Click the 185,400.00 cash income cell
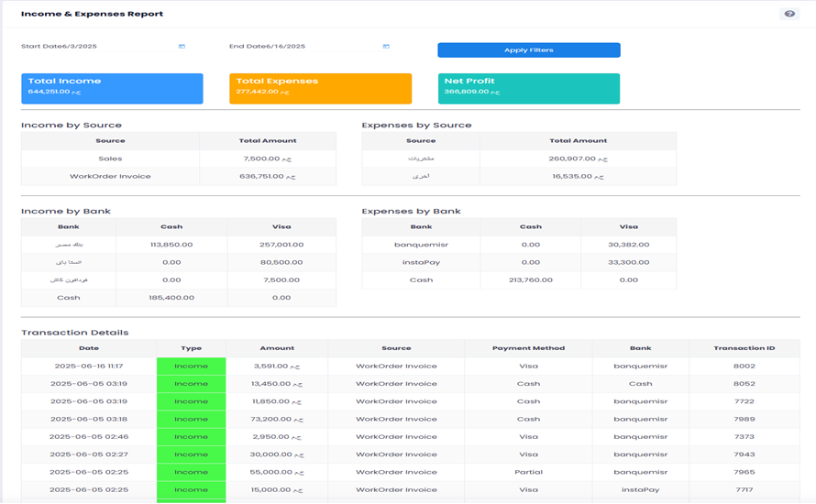This screenshot has height=504, width=816. pyautogui.click(x=171, y=298)
